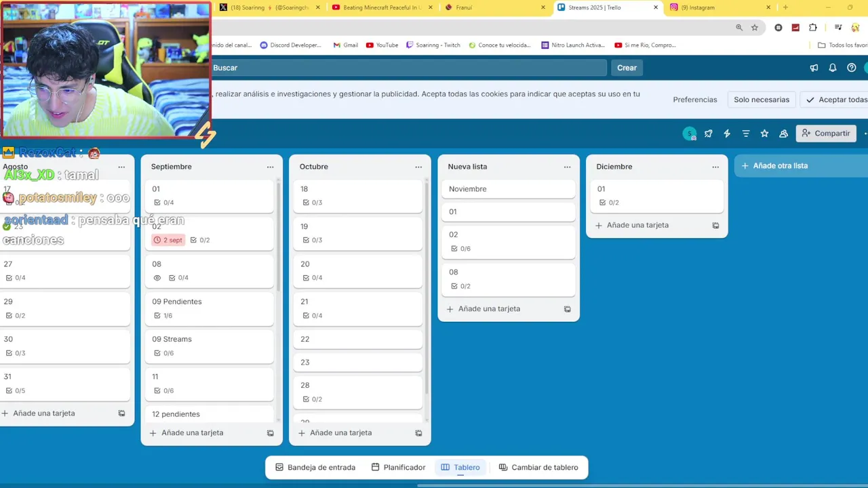Open card 22 in Octubre list

pyautogui.click(x=357, y=340)
